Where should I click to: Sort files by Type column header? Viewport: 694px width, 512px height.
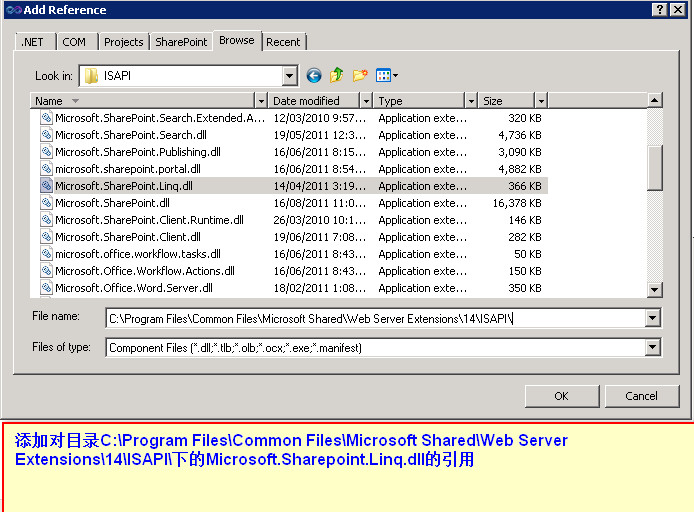click(419, 101)
